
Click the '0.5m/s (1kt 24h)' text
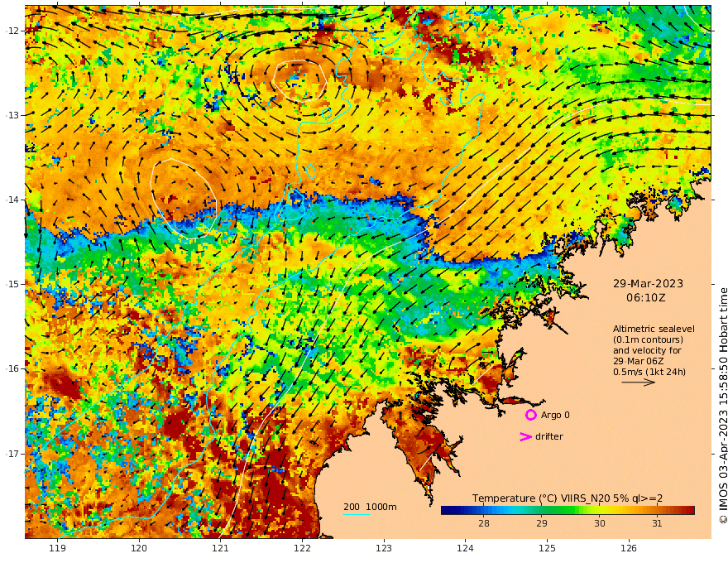tap(649, 372)
